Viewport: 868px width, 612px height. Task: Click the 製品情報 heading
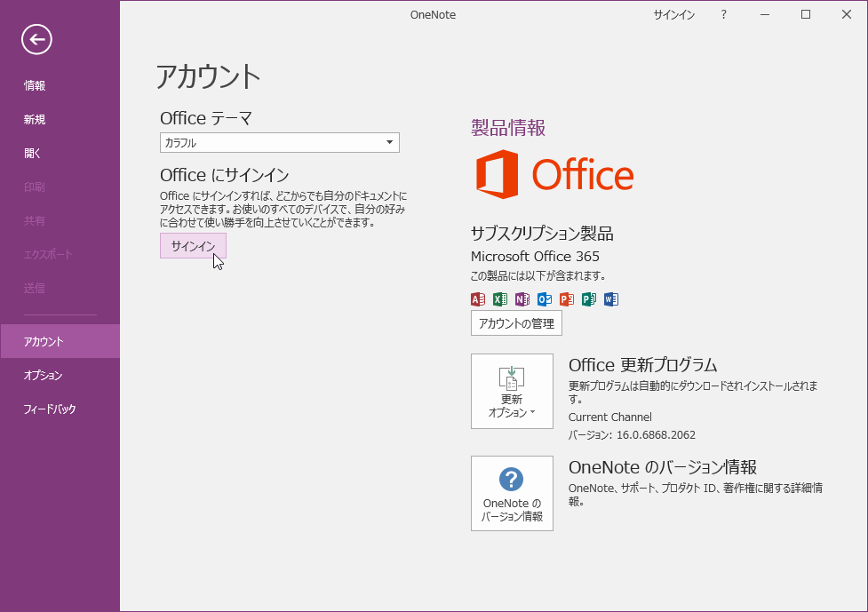click(508, 128)
